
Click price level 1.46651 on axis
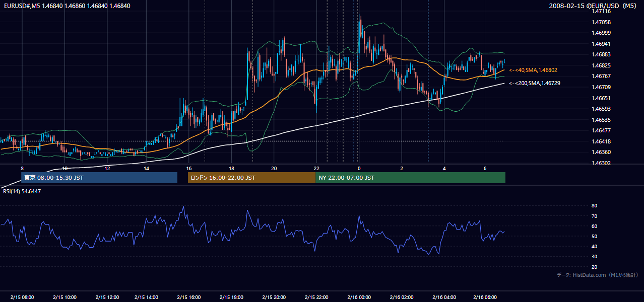click(601, 98)
